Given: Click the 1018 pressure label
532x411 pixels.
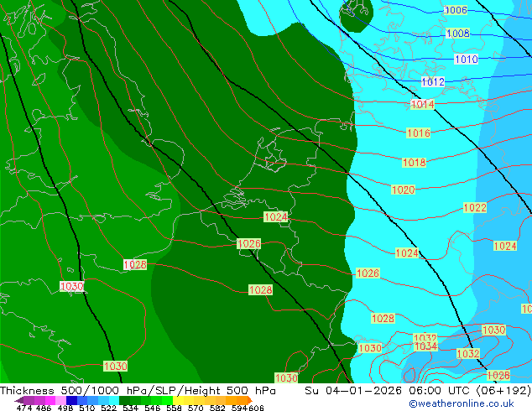Looking at the screenshot, I should point(414,163).
